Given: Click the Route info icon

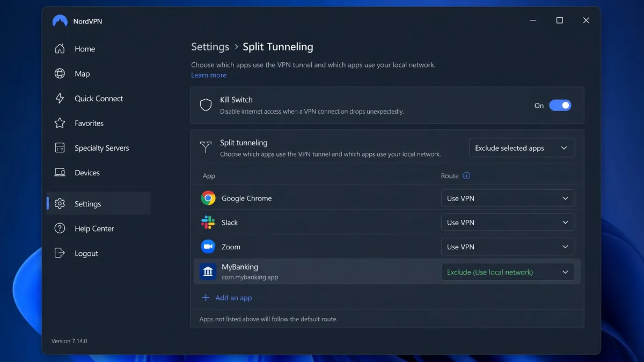Looking at the screenshot, I should click(466, 175).
